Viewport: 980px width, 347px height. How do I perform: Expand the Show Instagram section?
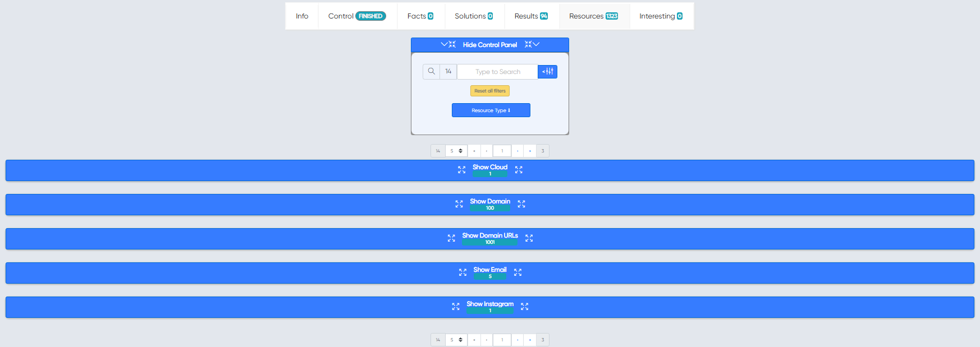pyautogui.click(x=490, y=307)
